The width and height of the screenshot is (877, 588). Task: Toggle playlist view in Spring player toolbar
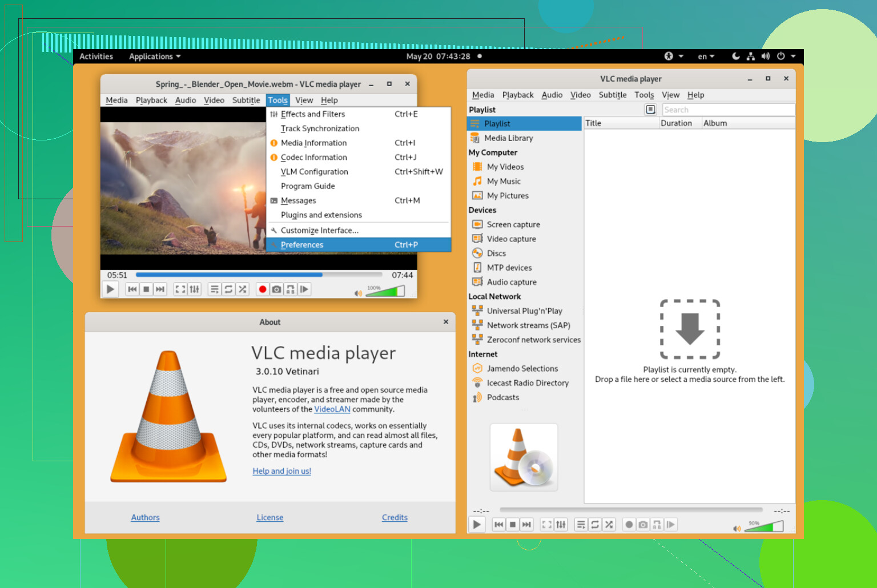point(214,289)
